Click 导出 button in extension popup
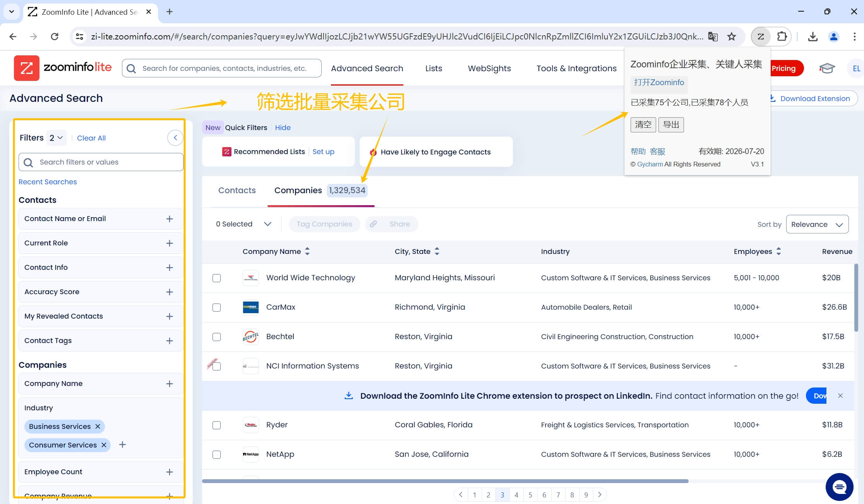 (x=671, y=125)
